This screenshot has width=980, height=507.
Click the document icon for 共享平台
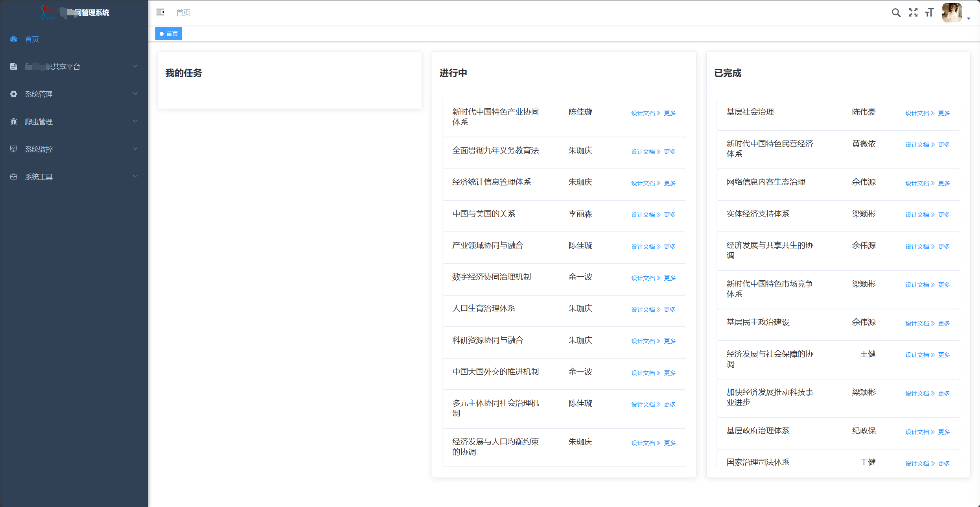coord(14,67)
